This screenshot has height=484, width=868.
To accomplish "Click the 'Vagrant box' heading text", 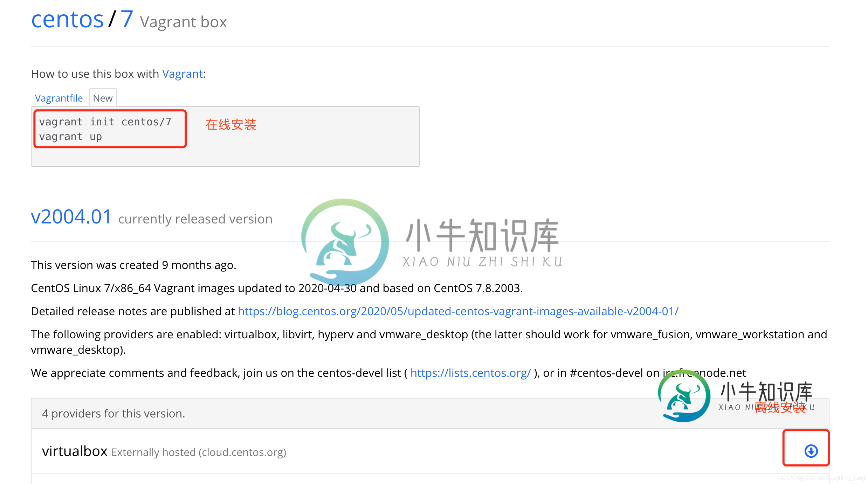I will [184, 22].
